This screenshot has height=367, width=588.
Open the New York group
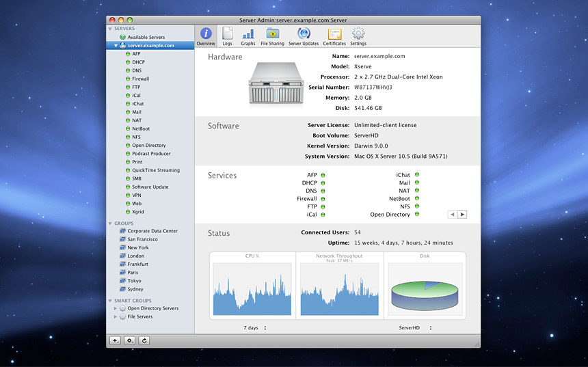coord(138,247)
